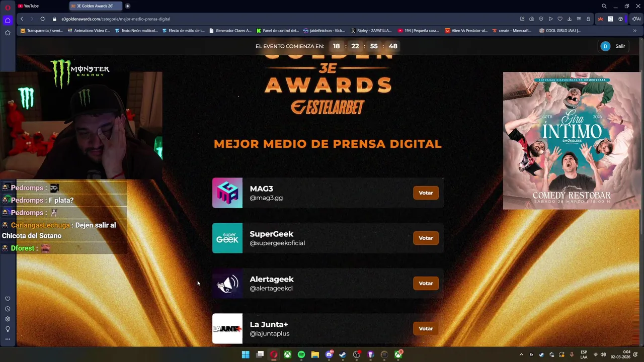Click the Salir logout link
The height and width of the screenshot is (362, 644).
point(620,46)
